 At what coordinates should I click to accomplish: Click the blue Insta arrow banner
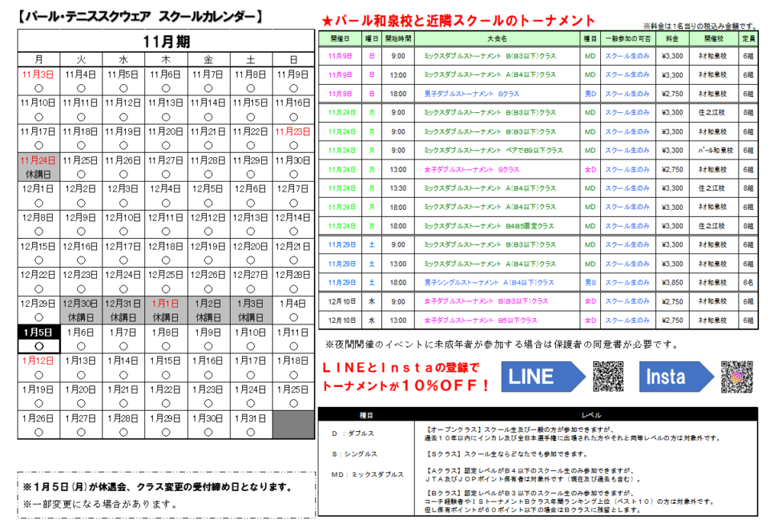coord(675,376)
